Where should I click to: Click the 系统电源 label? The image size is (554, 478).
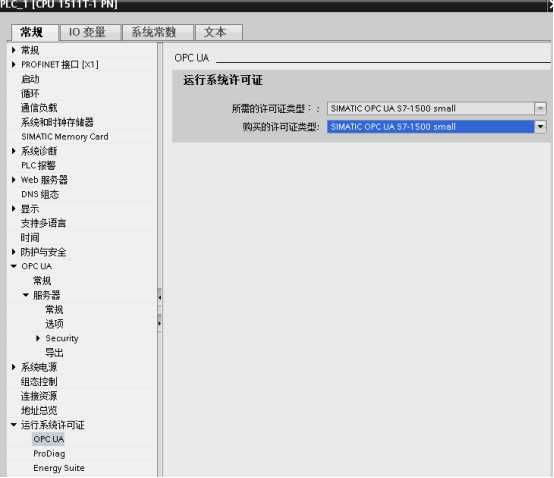click(39, 367)
